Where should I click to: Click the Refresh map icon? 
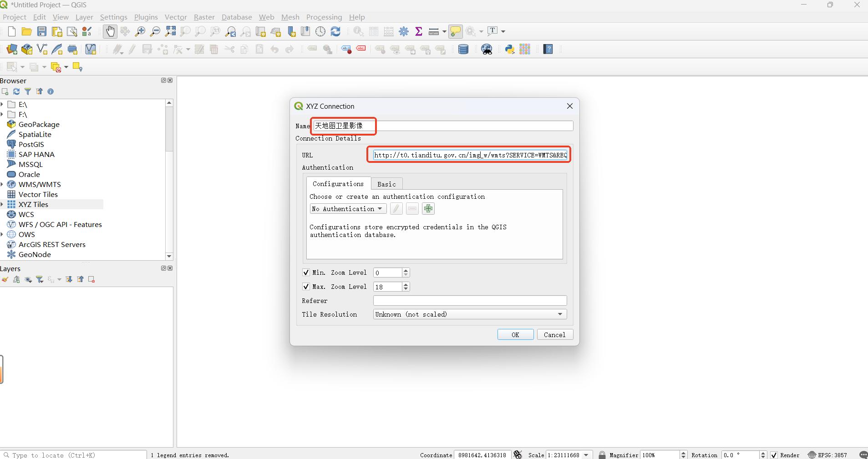[x=335, y=31]
